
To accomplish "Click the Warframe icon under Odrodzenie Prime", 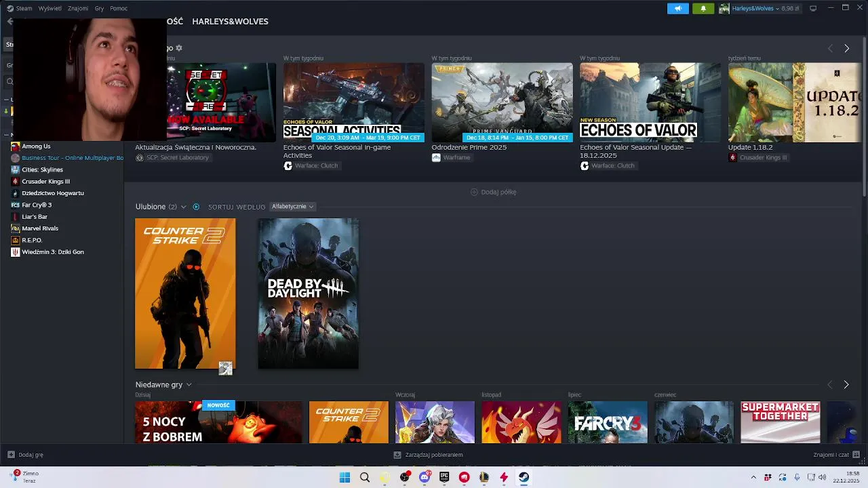I will [x=436, y=157].
